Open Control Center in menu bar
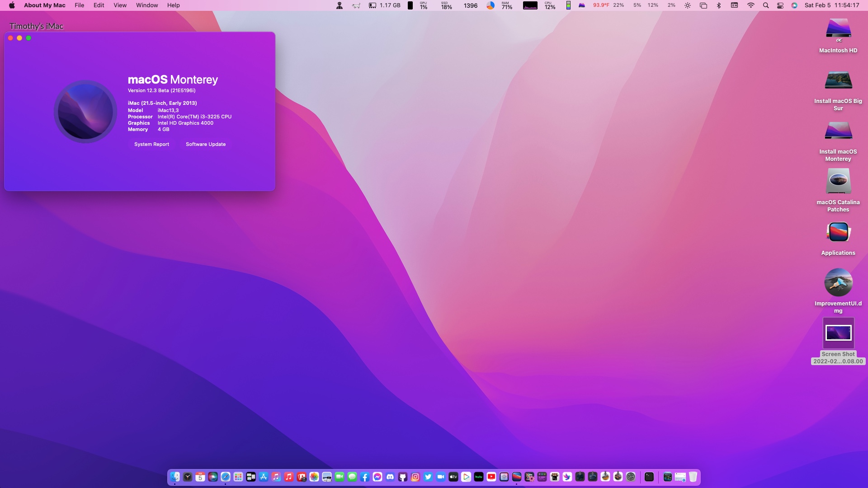The width and height of the screenshot is (868, 488). click(780, 5)
